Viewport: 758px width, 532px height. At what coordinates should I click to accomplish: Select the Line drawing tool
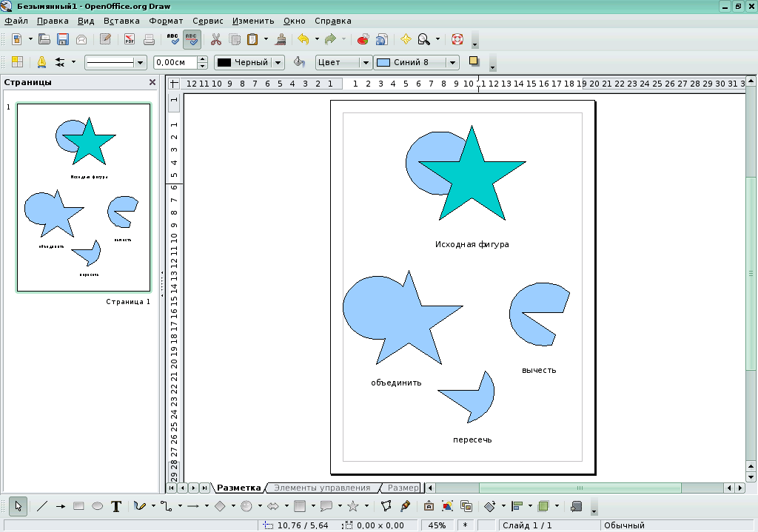pyautogui.click(x=42, y=506)
